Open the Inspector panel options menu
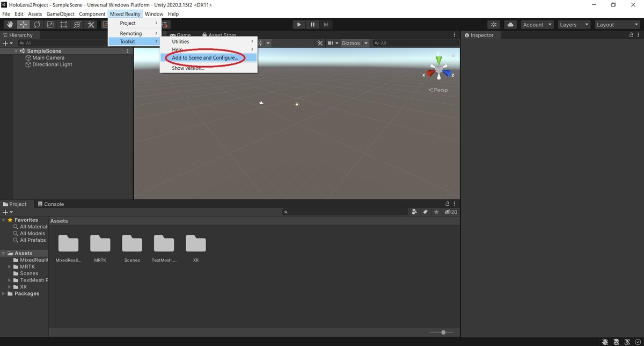The height and width of the screenshot is (346, 644). (639, 35)
